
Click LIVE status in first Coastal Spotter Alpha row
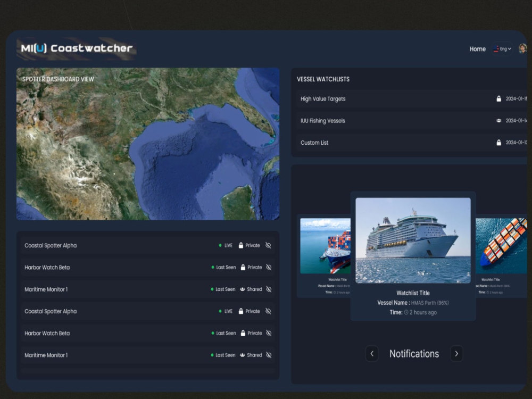coord(228,245)
